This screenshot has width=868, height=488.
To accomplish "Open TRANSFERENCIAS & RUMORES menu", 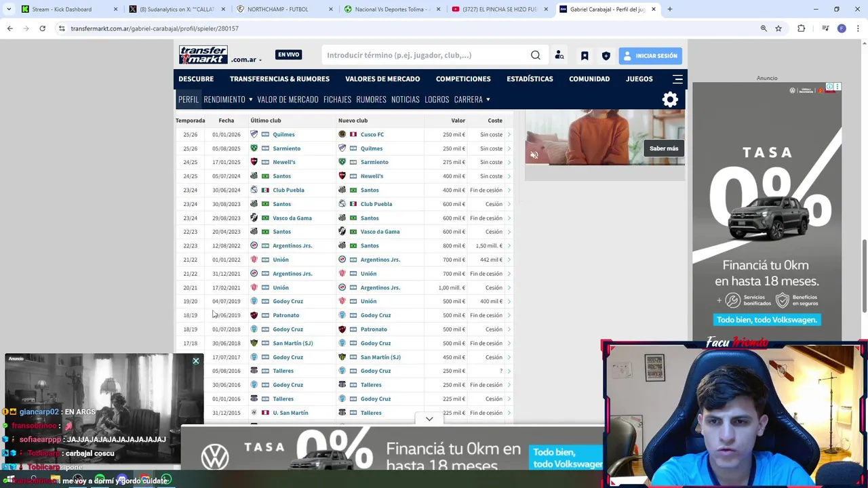I will point(279,79).
